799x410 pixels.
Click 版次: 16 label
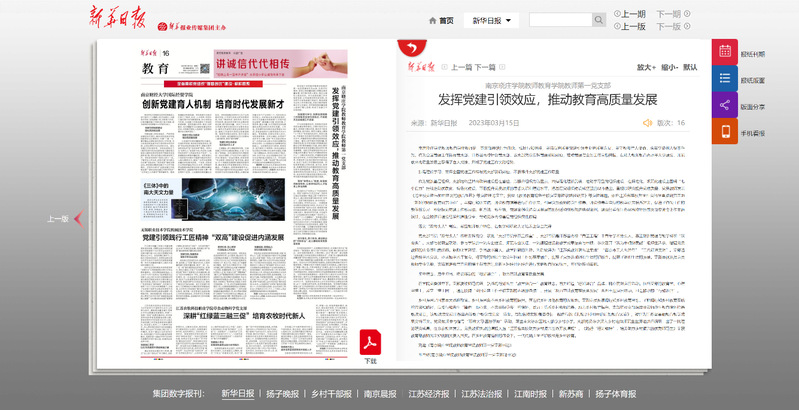coord(671,123)
